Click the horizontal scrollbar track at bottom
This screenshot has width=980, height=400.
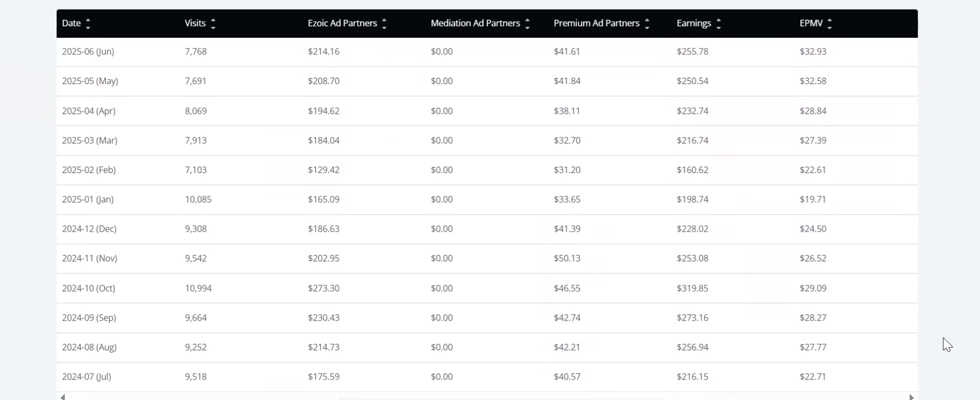coord(487,397)
